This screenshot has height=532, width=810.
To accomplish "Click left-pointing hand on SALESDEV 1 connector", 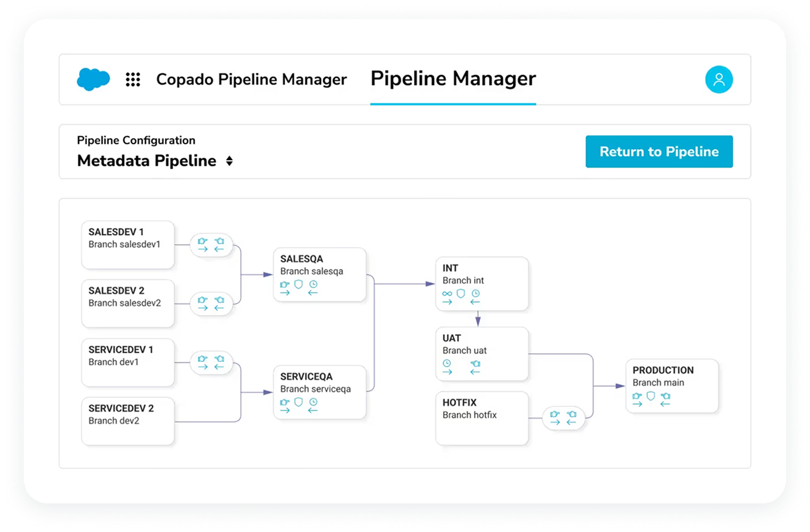I will pos(219,241).
